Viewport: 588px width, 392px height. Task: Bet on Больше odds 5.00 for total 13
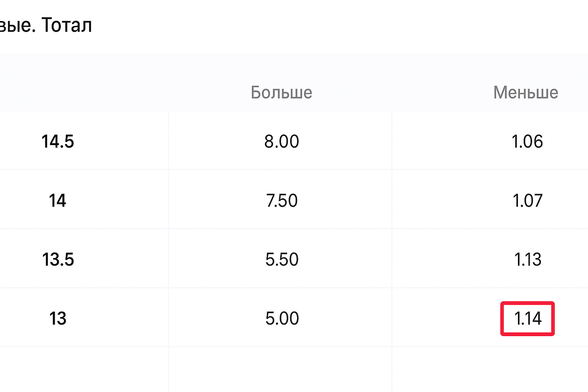point(281,318)
